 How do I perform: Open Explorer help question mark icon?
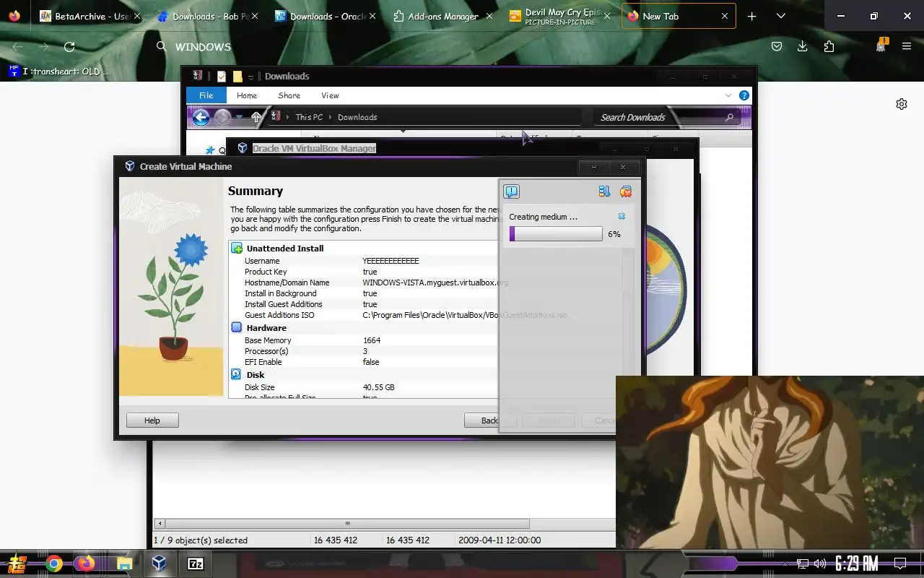click(744, 95)
